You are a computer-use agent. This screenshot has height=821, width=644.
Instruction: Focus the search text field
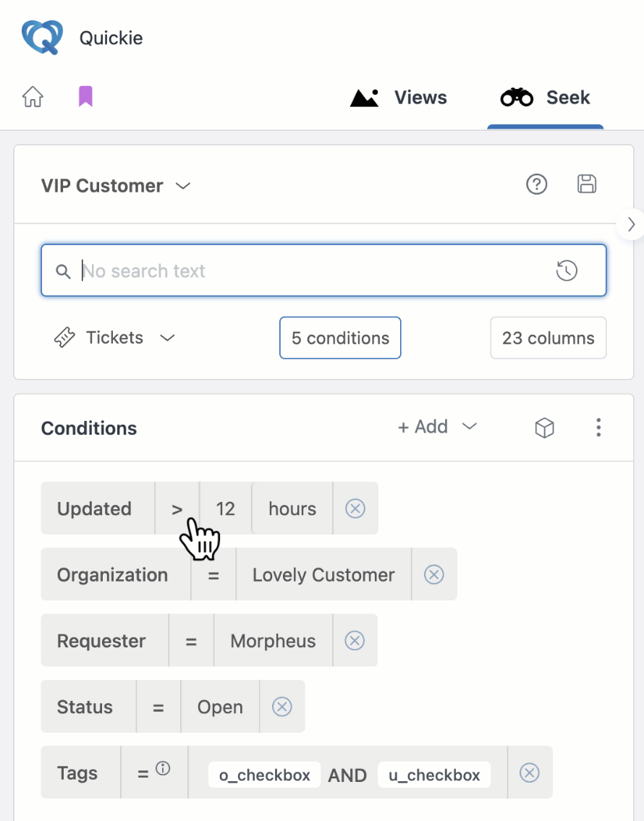click(323, 271)
